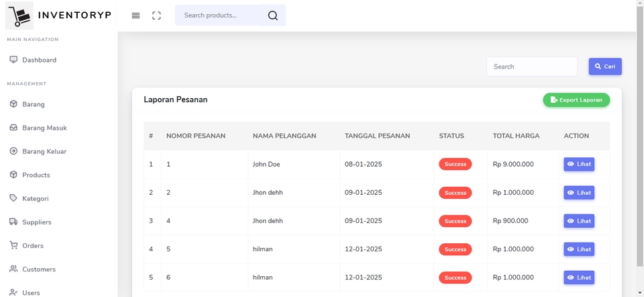Click the Dashboard monitor icon
Image resolution: width=644 pixels, height=297 pixels.
pos(13,60)
